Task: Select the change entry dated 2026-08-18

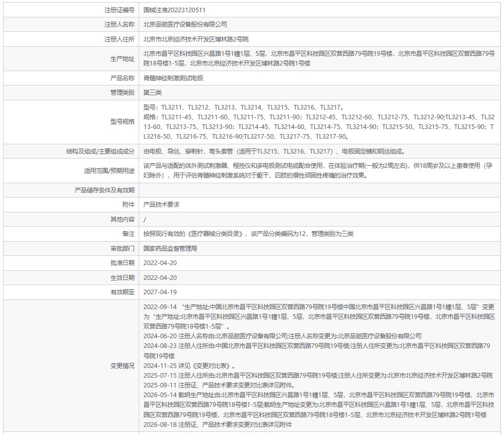Action: 217,425
